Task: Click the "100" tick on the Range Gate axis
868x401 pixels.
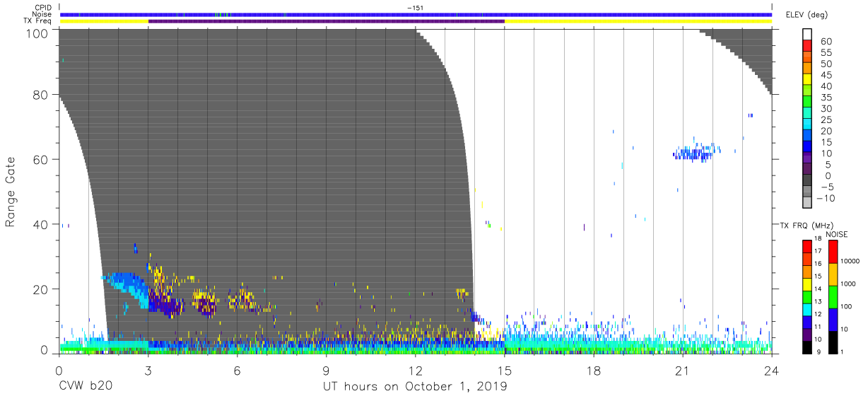Action: pos(36,33)
